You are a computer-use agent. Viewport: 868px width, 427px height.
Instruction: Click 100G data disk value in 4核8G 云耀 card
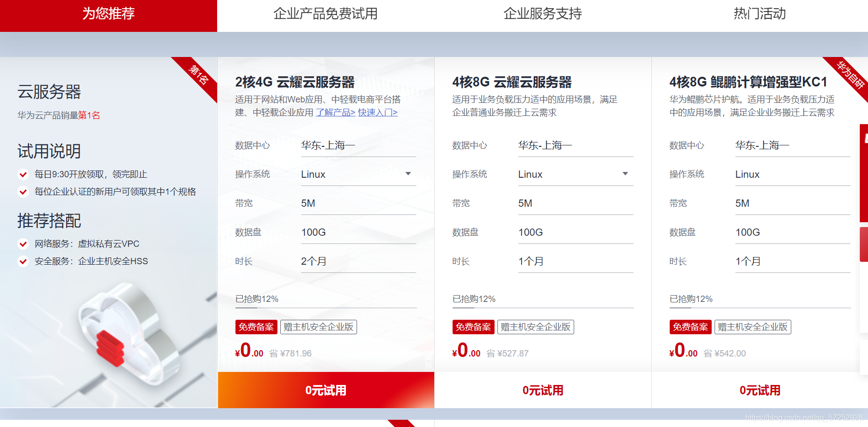pyautogui.click(x=531, y=232)
